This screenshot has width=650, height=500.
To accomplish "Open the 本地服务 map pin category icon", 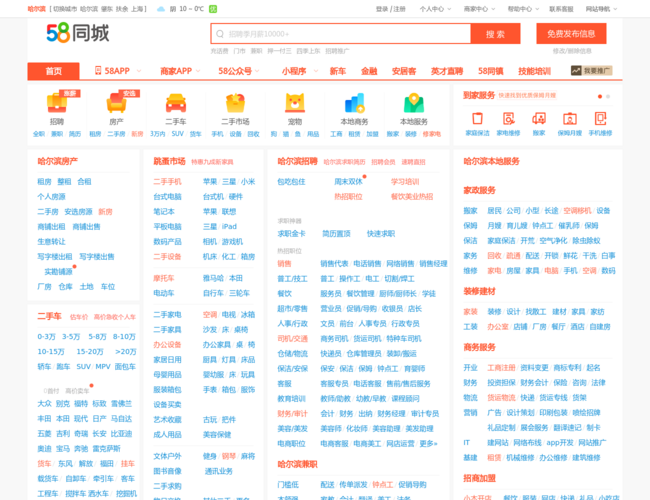I will (x=414, y=102).
